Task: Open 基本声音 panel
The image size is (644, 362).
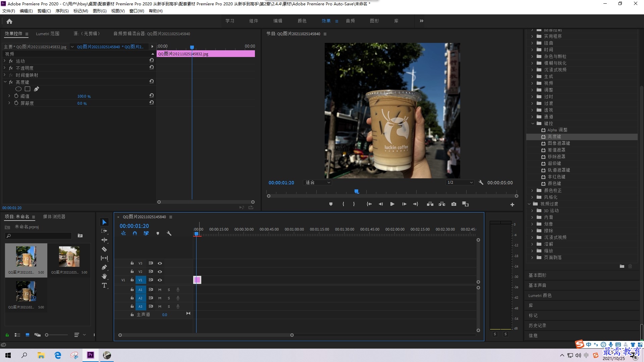Action: pos(537,285)
